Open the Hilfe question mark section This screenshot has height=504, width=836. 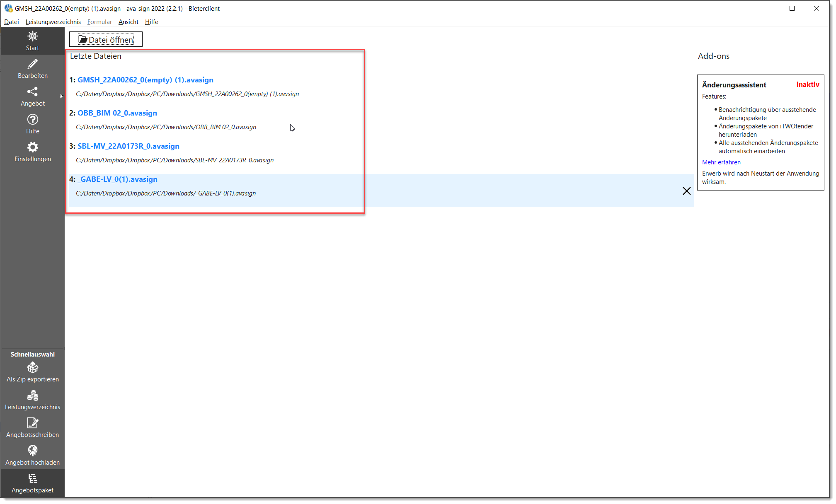point(32,124)
